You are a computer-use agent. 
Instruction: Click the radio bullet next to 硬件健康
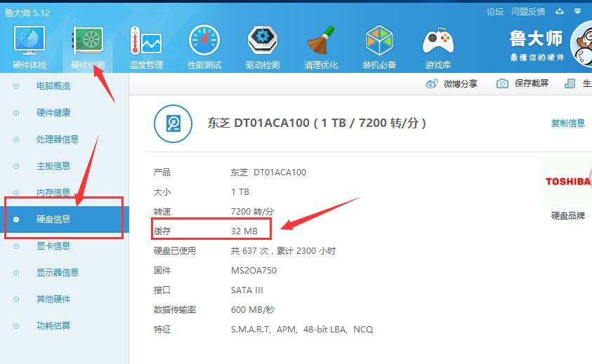pos(16,113)
